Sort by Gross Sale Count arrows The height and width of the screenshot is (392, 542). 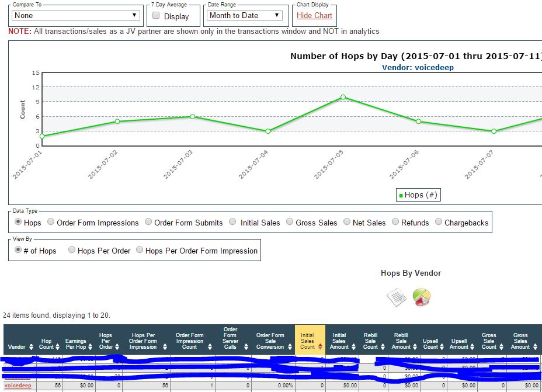(x=501, y=346)
